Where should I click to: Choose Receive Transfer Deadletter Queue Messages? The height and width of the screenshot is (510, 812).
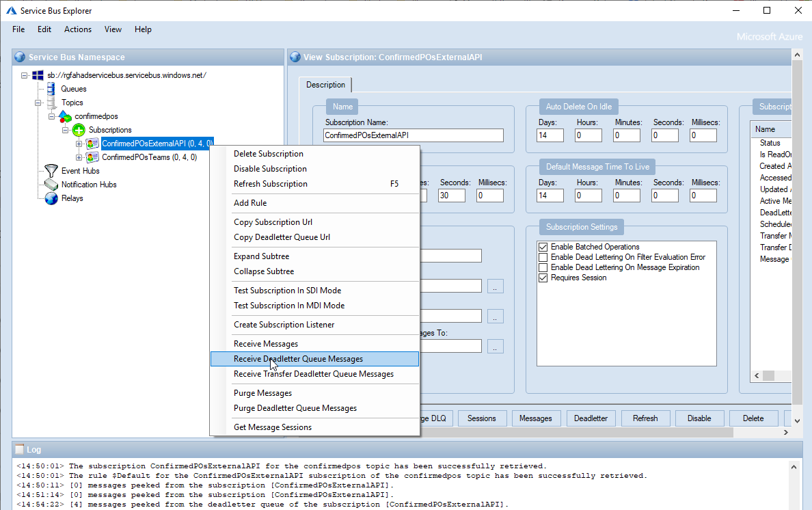coord(315,374)
